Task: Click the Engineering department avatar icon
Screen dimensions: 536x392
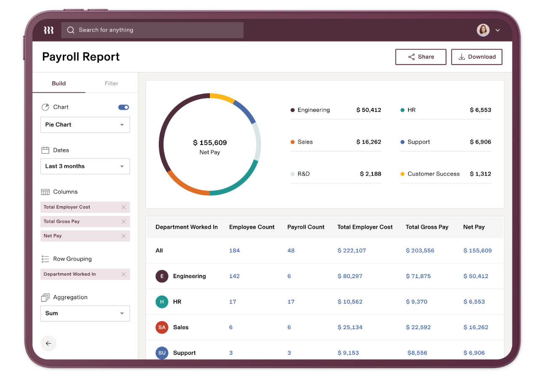Action: coord(162,276)
